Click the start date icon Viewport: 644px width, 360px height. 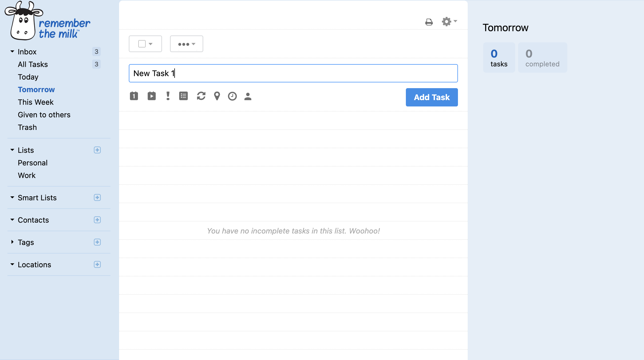tap(152, 96)
